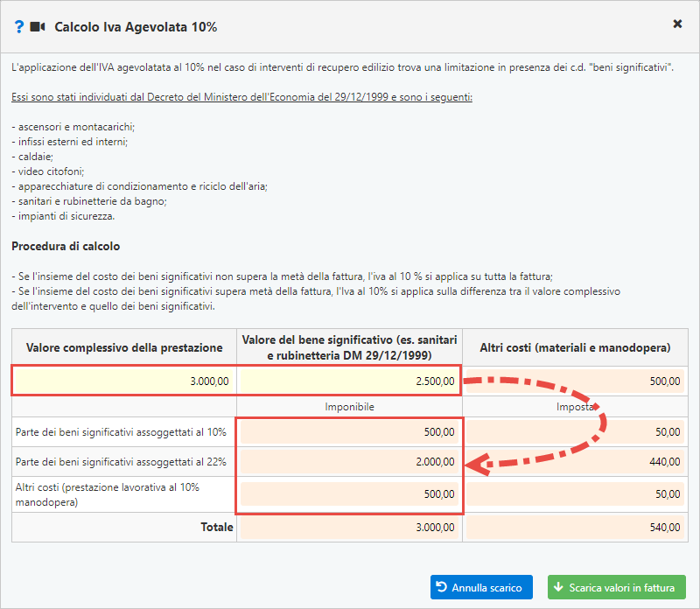Click 'Parte dei beni significativi assoggettati al 10%' label
Screen dimensions: 700x609
click(121, 432)
